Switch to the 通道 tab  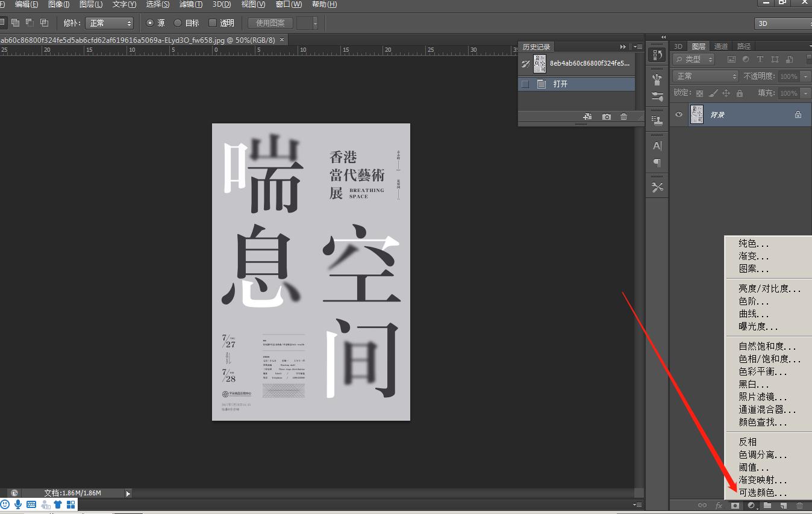pyautogui.click(x=721, y=46)
